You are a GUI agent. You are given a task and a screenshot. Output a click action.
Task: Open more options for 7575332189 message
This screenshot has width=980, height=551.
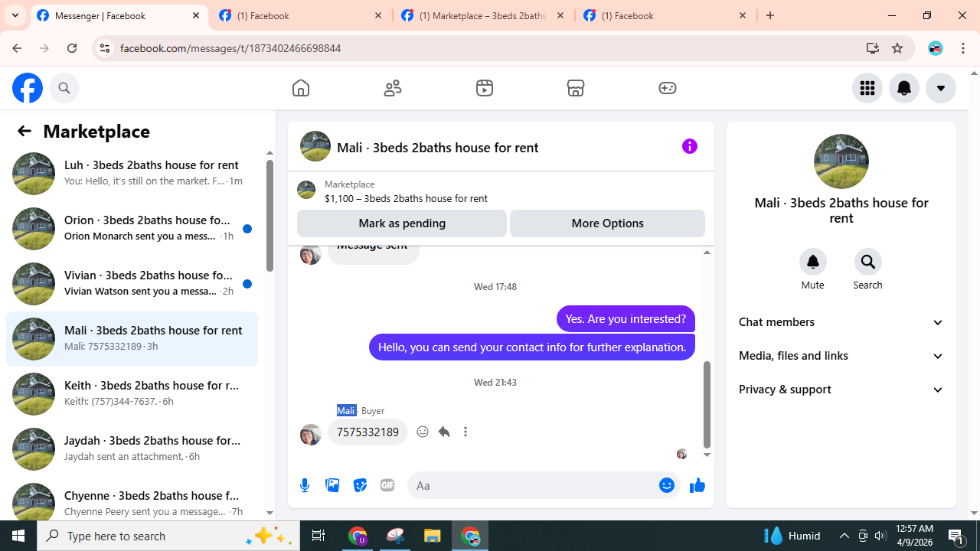[465, 432]
